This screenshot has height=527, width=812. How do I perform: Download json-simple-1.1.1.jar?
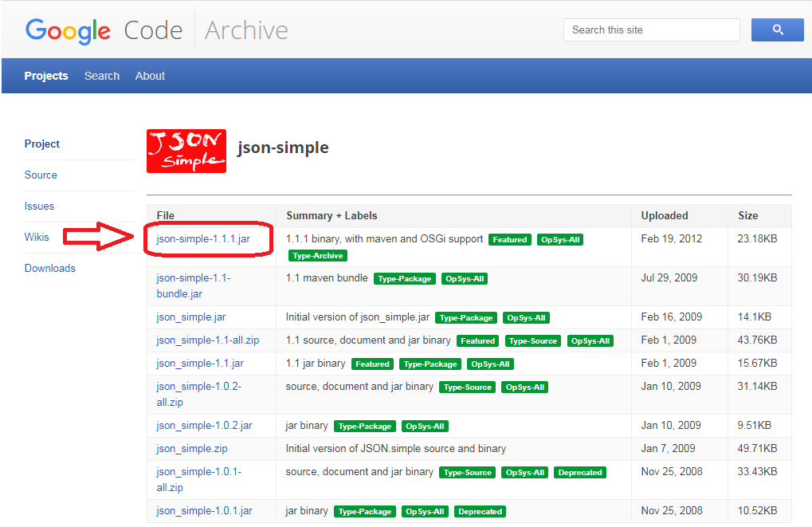point(203,239)
